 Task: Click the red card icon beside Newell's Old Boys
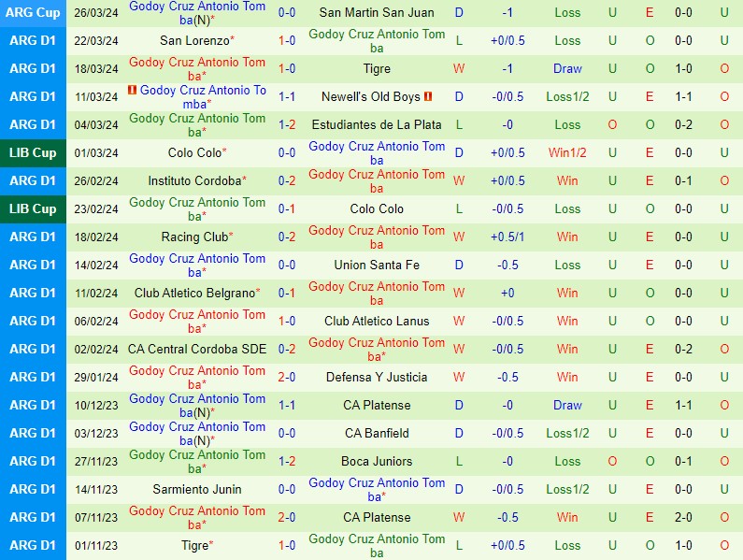(428, 96)
